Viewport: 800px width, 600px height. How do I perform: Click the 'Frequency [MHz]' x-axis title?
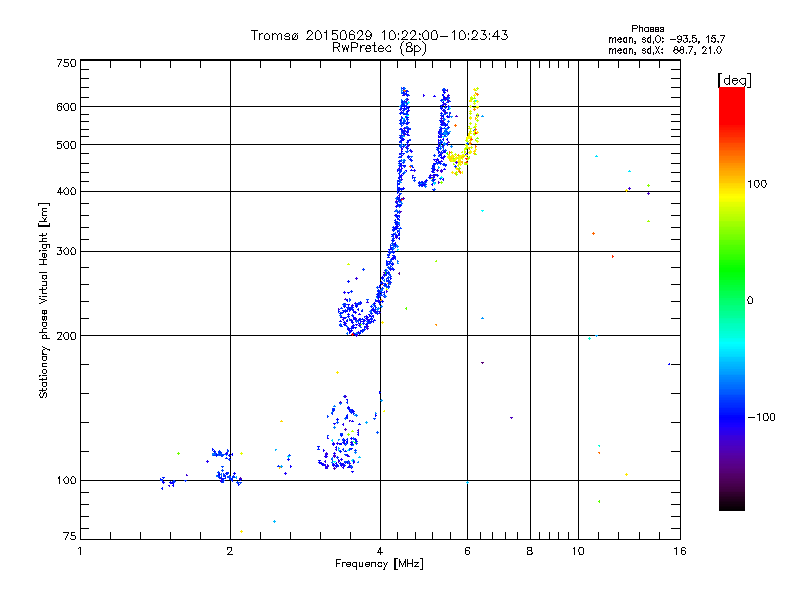379,564
